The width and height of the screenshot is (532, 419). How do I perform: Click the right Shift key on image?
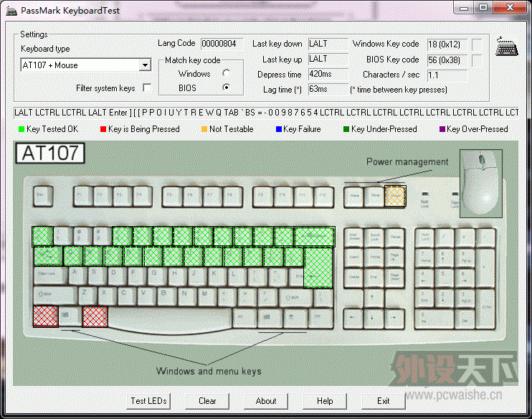[x=295, y=298]
